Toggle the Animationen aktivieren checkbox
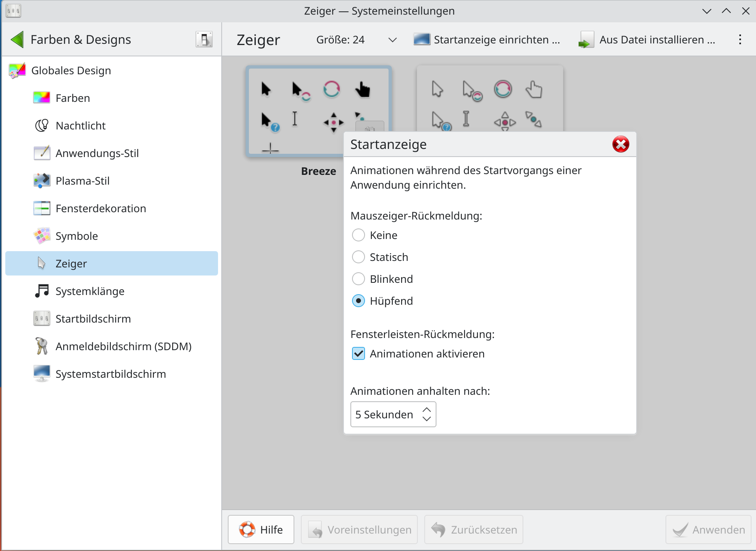The image size is (756, 551). coord(358,354)
